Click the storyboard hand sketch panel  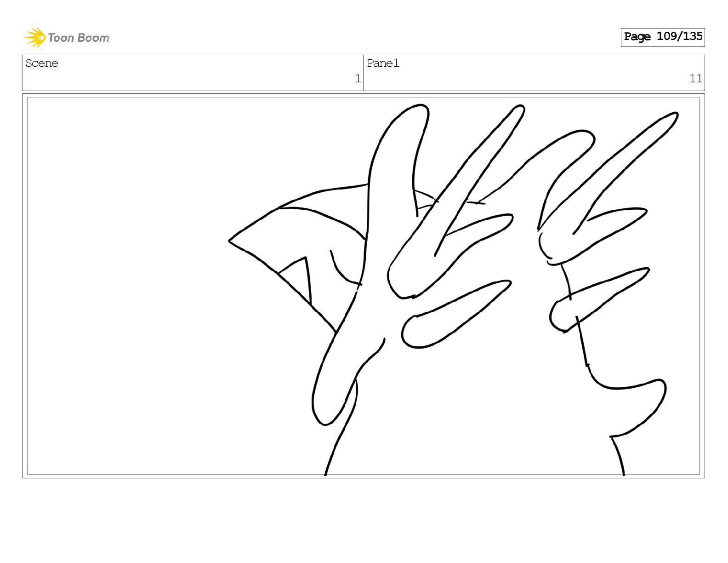[x=364, y=286]
